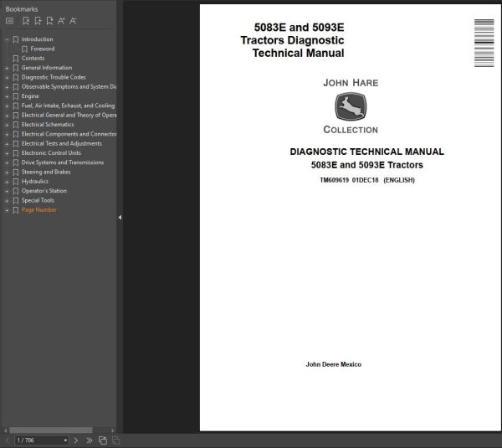This screenshot has height=448, width=502.
Task: Select Observable Symptoms and System bookmark label
Action: click(69, 86)
